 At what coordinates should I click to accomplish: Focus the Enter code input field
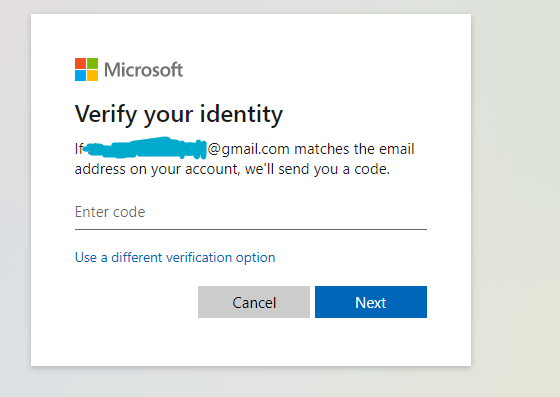(251, 212)
